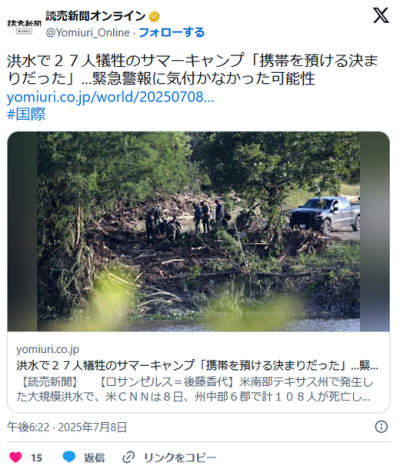Click the like count 15
This screenshot has height=469, width=400.
(x=37, y=458)
